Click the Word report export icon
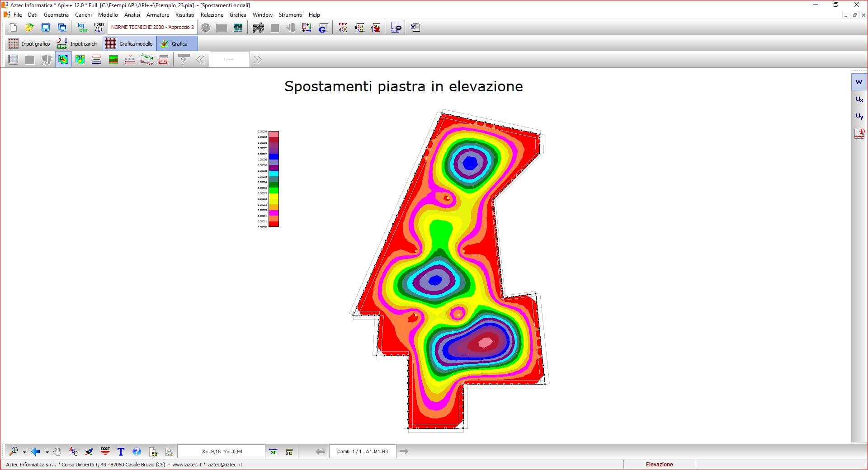 point(415,28)
